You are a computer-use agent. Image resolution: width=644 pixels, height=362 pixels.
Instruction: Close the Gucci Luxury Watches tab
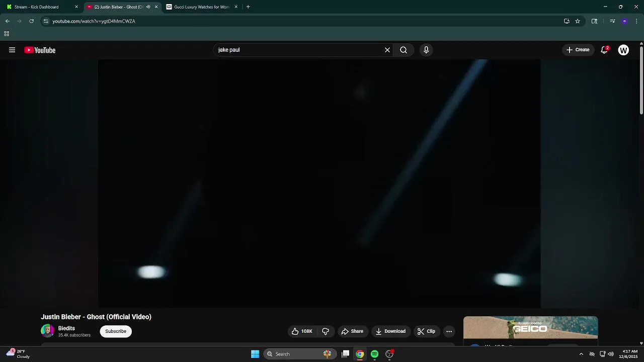(236, 7)
